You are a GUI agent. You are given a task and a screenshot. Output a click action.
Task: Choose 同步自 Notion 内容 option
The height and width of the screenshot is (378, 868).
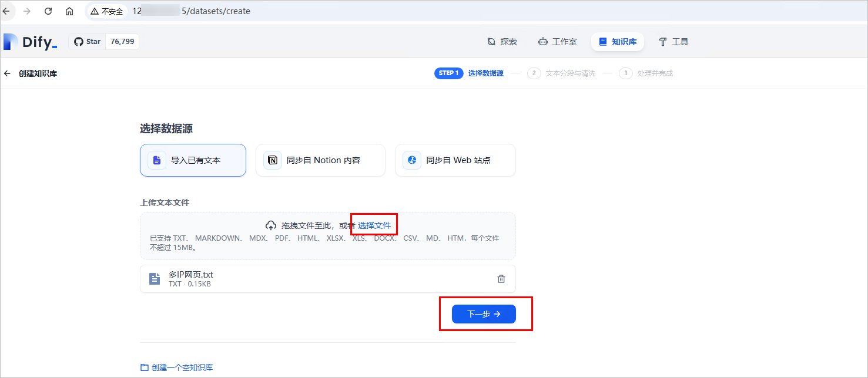320,160
